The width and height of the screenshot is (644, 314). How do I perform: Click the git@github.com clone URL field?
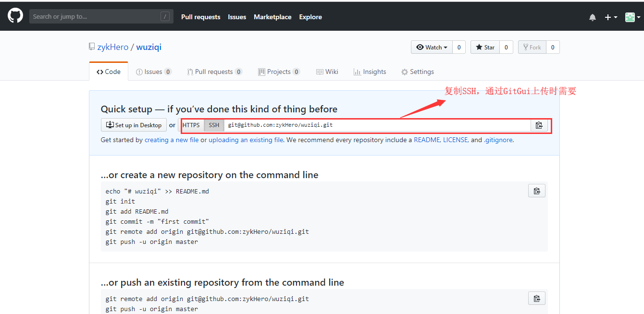click(x=377, y=125)
